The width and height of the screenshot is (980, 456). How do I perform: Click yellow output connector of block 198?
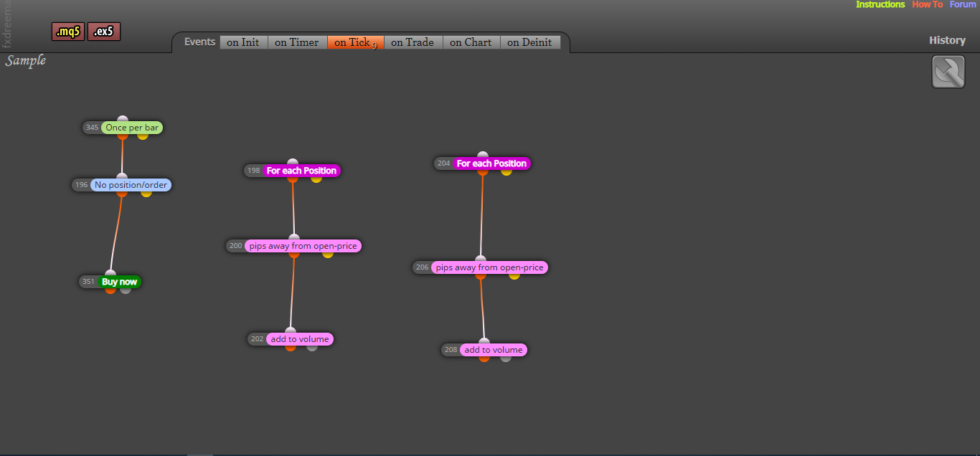click(x=316, y=178)
